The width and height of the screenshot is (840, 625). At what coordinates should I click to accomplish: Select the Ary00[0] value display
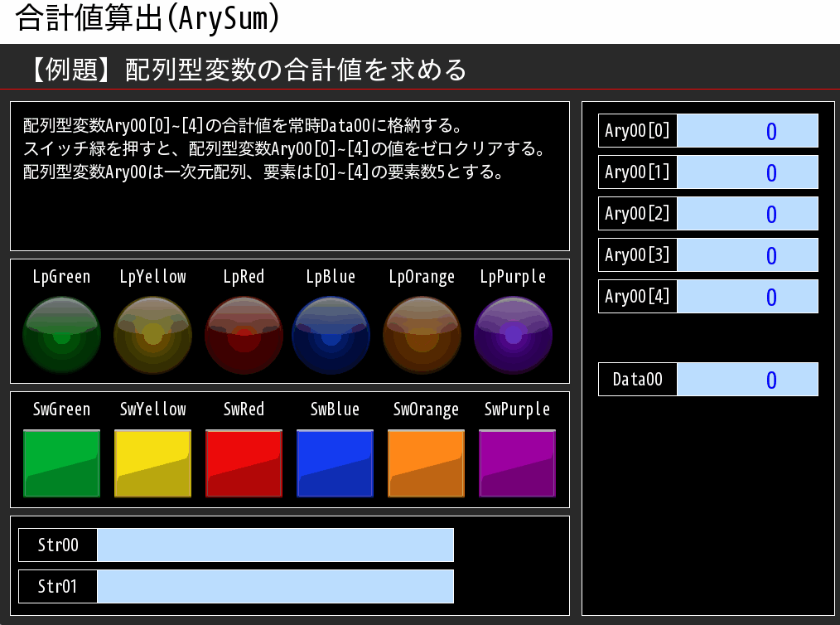(748, 130)
